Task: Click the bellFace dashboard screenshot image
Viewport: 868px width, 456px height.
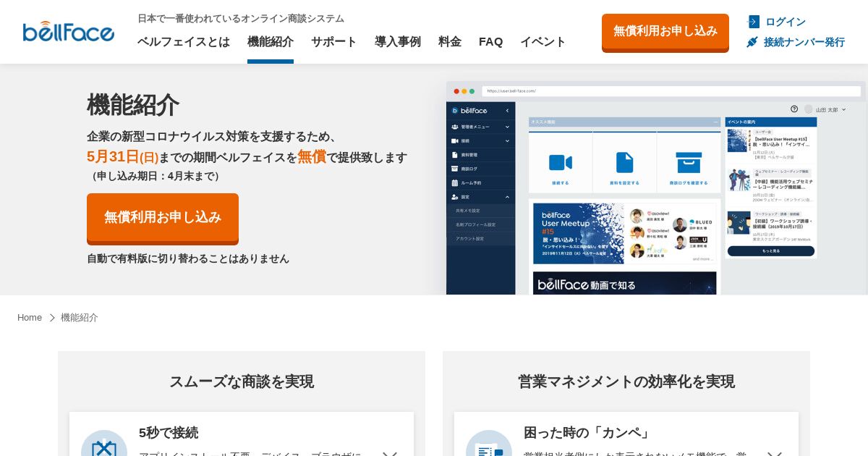Action: [x=656, y=188]
